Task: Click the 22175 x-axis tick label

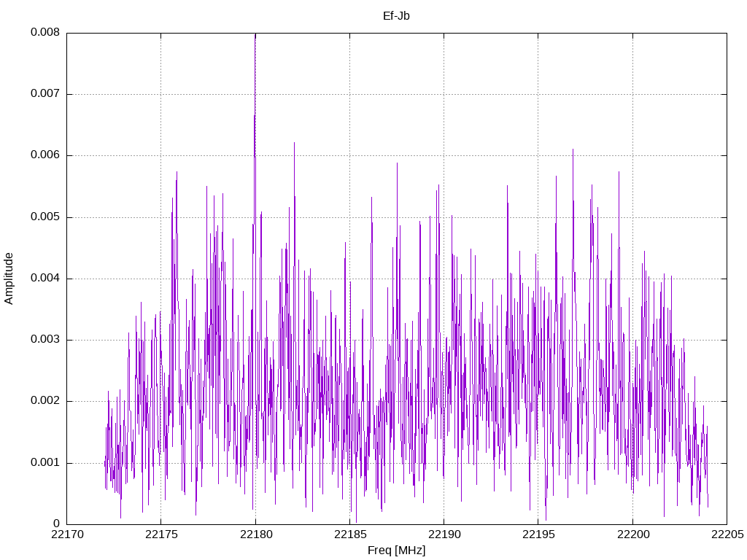Action: tap(161, 534)
